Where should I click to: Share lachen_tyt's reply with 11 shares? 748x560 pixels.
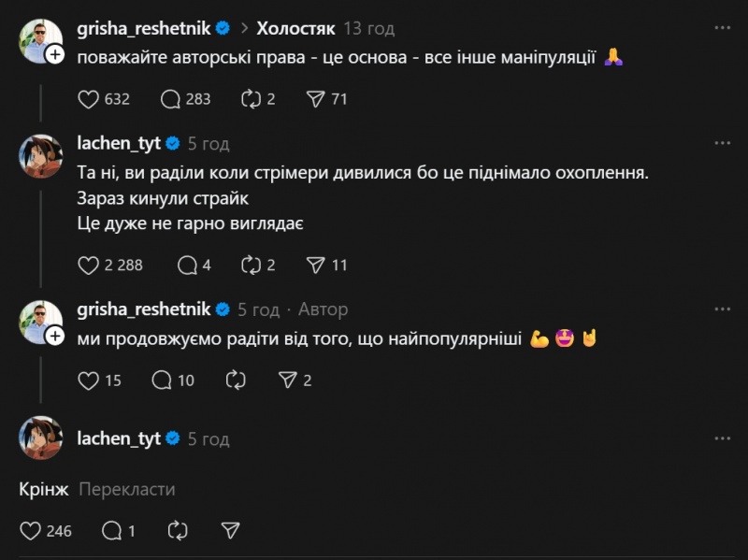(x=316, y=265)
